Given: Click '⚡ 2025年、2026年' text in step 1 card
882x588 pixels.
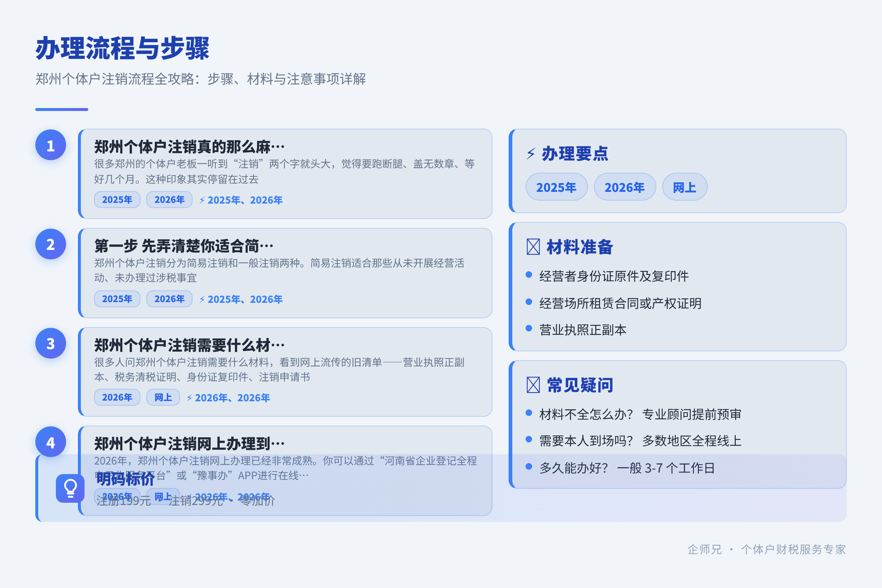Looking at the screenshot, I should 241,200.
